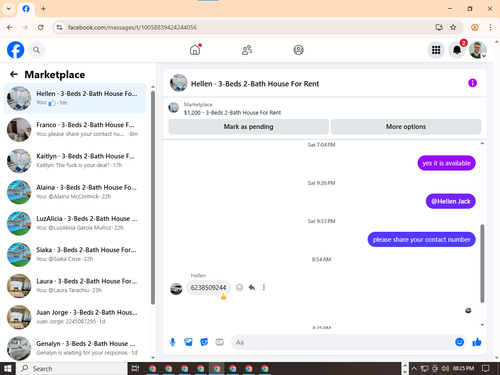Click the conversation list scrollbar
The height and width of the screenshot is (375, 500).
click(x=153, y=197)
